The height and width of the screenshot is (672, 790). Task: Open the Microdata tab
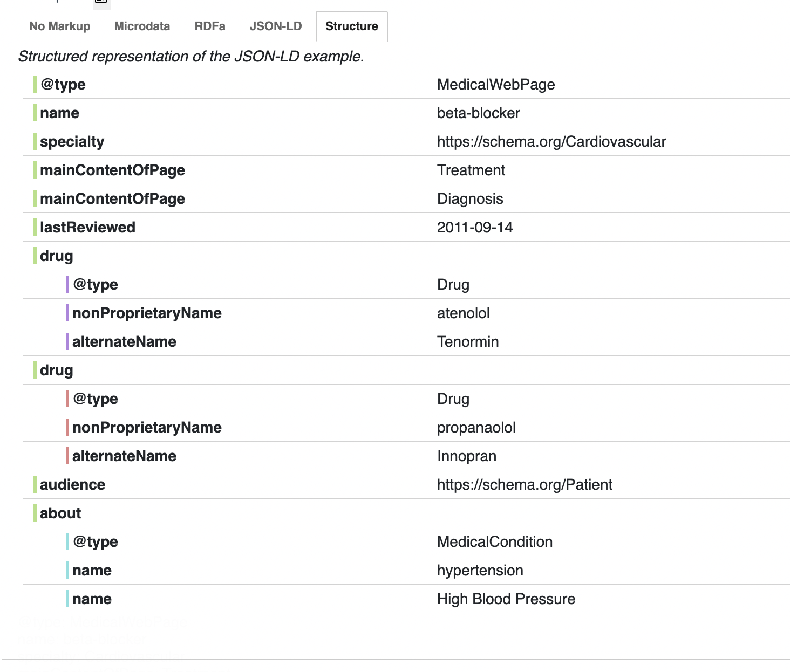(141, 26)
